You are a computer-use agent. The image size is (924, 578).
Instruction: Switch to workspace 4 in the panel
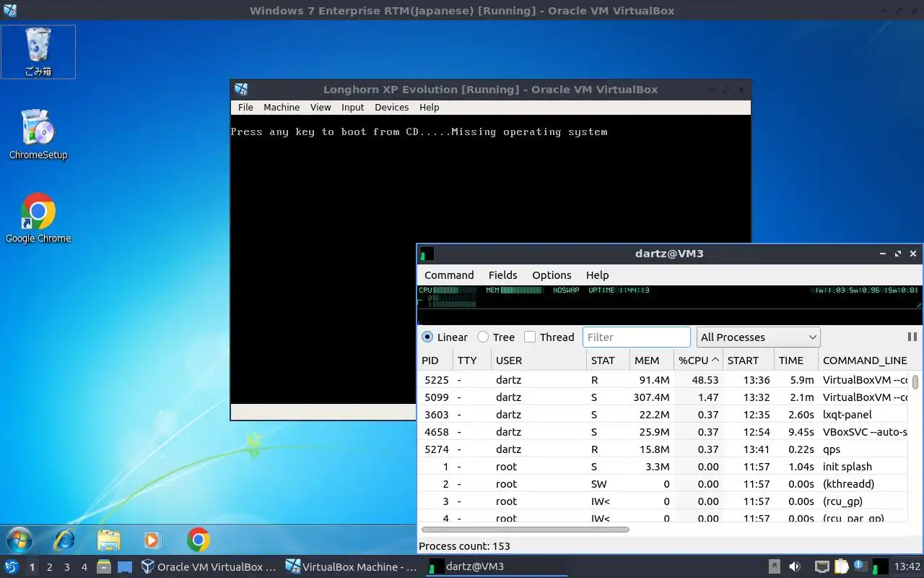84,567
